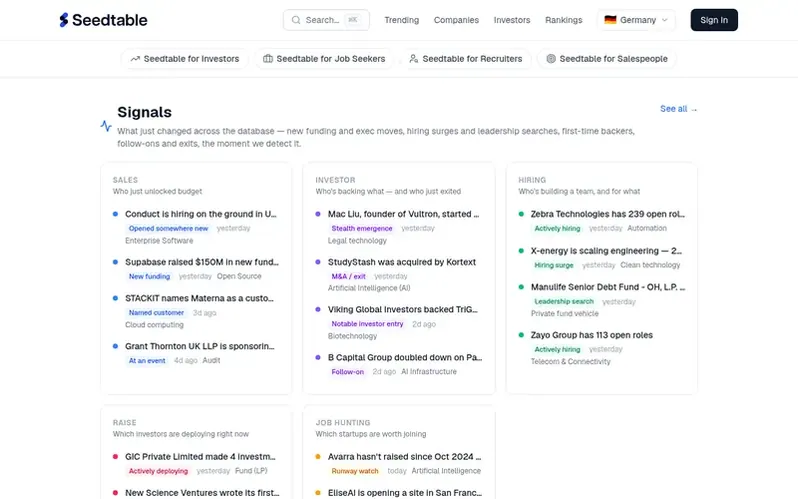Click Actively hiring tag under Zayo Group
This screenshot has height=499, width=798.
pyautogui.click(x=557, y=349)
